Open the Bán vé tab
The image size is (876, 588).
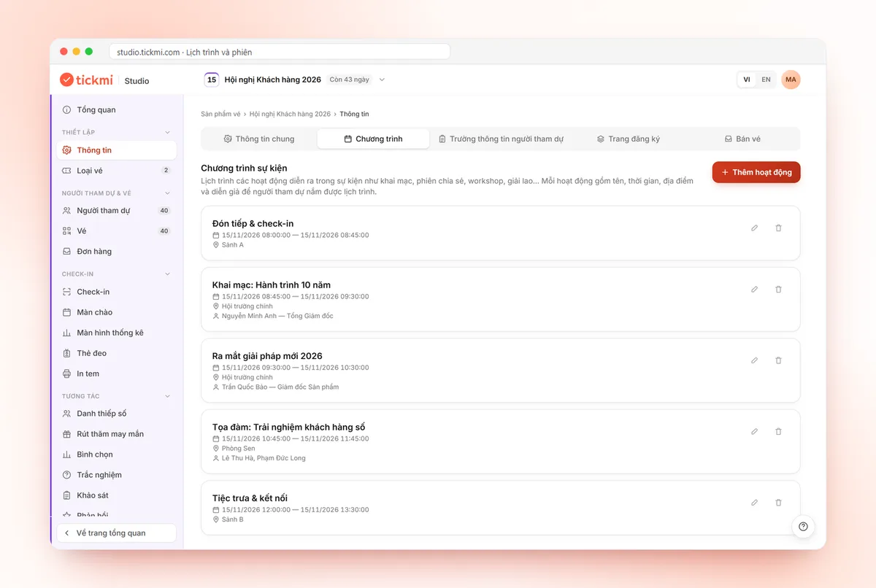[x=742, y=139]
